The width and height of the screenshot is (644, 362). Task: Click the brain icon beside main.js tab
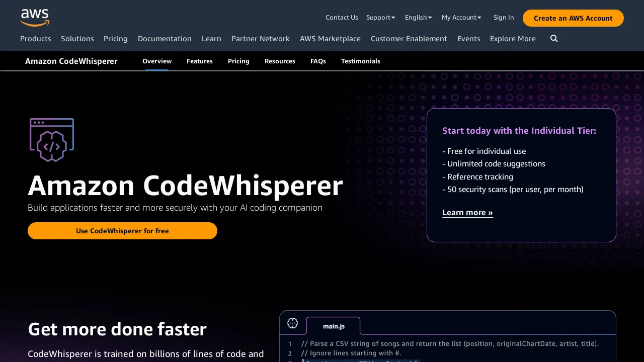293,323
